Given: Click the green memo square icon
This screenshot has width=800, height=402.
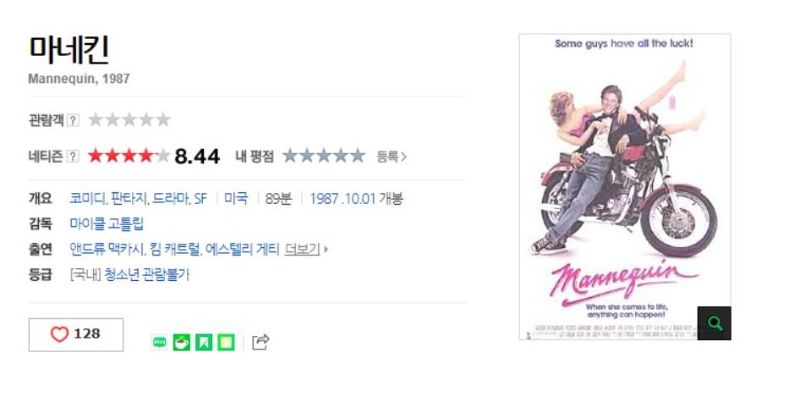Looking at the screenshot, I should click(226, 342).
